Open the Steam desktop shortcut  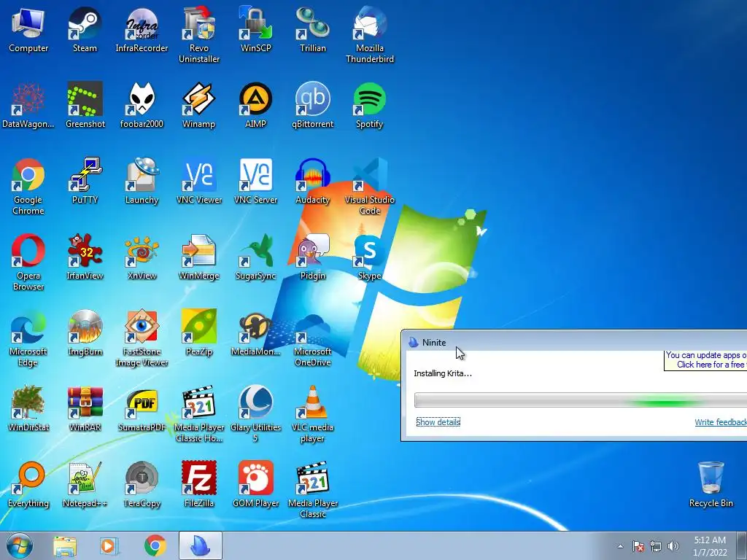[85, 29]
